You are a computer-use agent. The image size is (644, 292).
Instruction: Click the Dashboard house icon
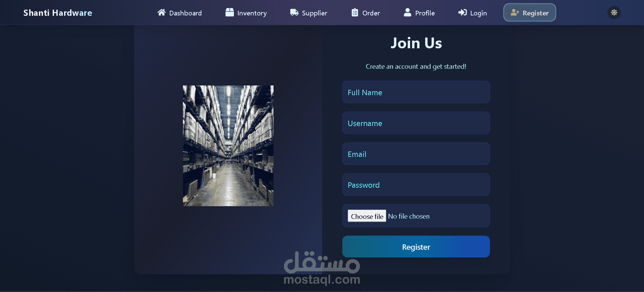[161, 12]
